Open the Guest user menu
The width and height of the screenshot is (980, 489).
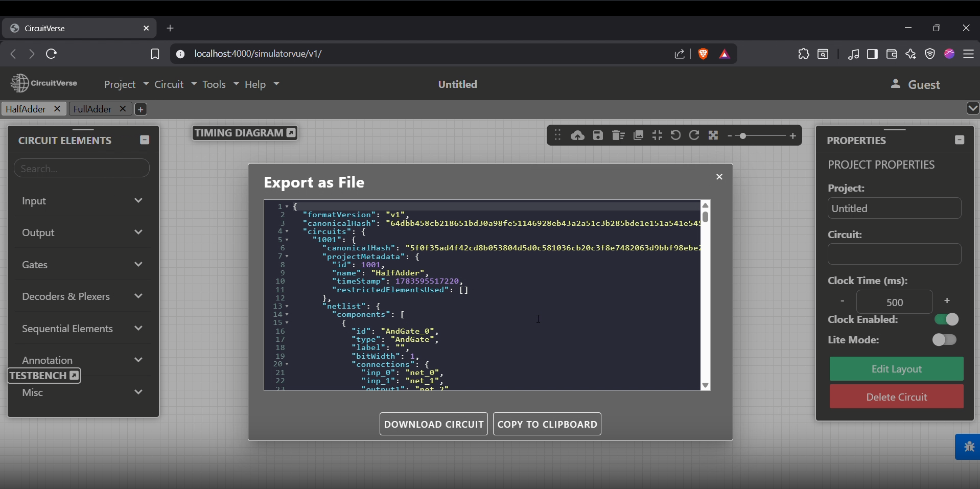coord(917,85)
